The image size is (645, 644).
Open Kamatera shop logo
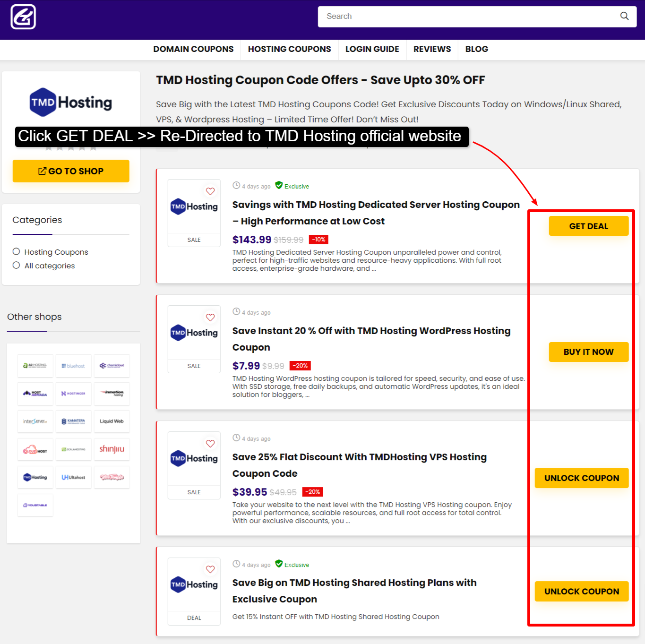(73, 421)
